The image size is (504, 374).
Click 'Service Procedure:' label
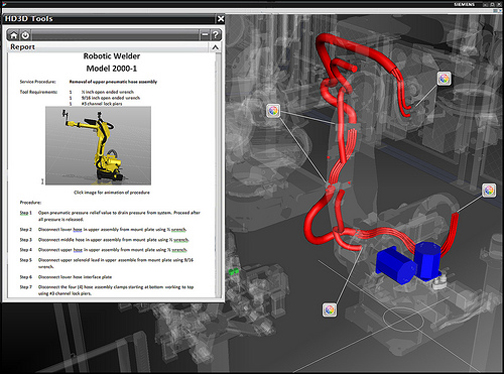pos(38,82)
